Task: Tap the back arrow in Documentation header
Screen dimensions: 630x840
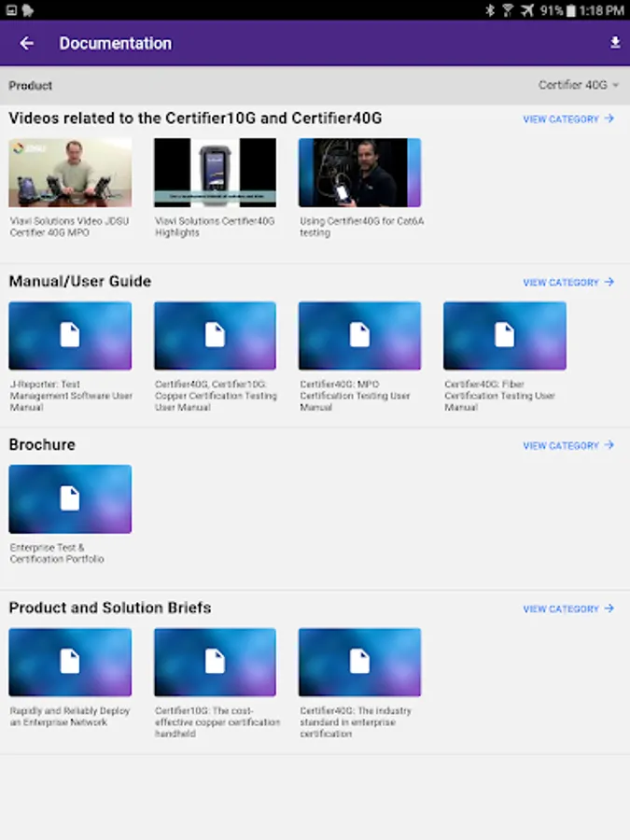Action: coord(26,43)
